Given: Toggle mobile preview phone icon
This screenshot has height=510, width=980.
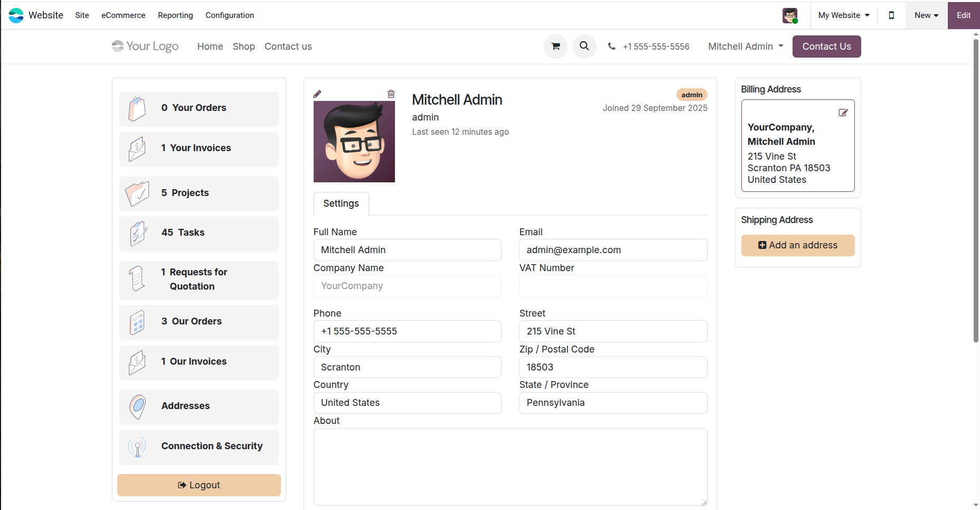Looking at the screenshot, I should tap(891, 15).
